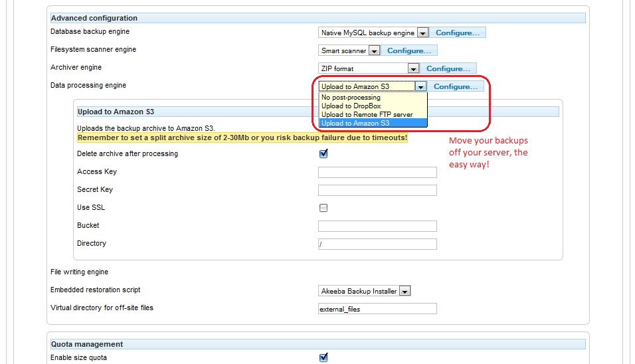
Task: Click the split archive size warning text
Action: 242,137
